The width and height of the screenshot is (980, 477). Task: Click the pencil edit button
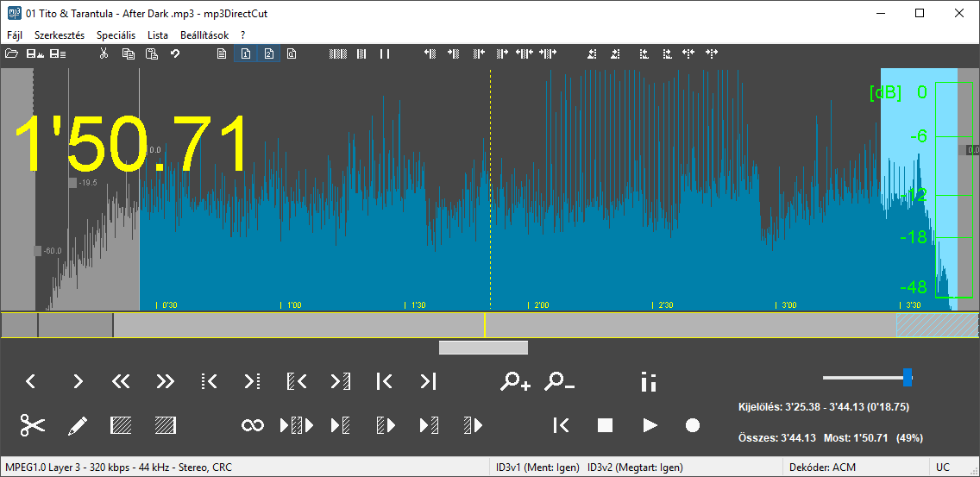[x=78, y=426]
